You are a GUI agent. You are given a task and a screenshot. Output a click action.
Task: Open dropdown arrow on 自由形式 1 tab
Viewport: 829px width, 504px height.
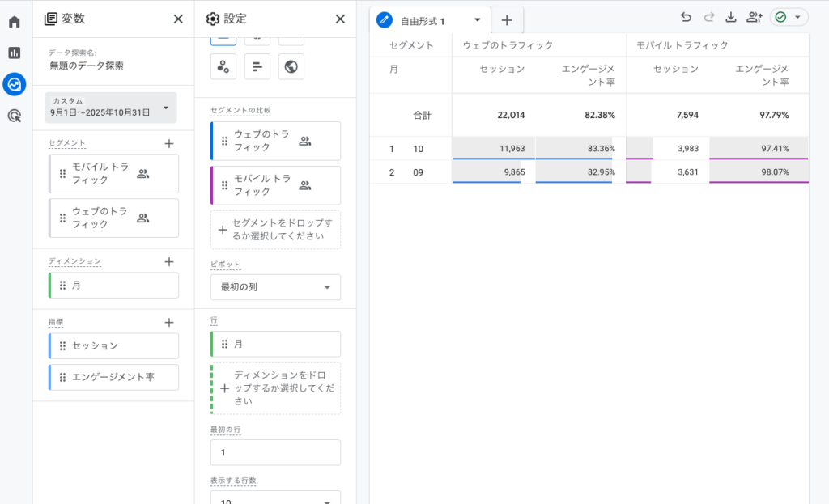(x=478, y=20)
